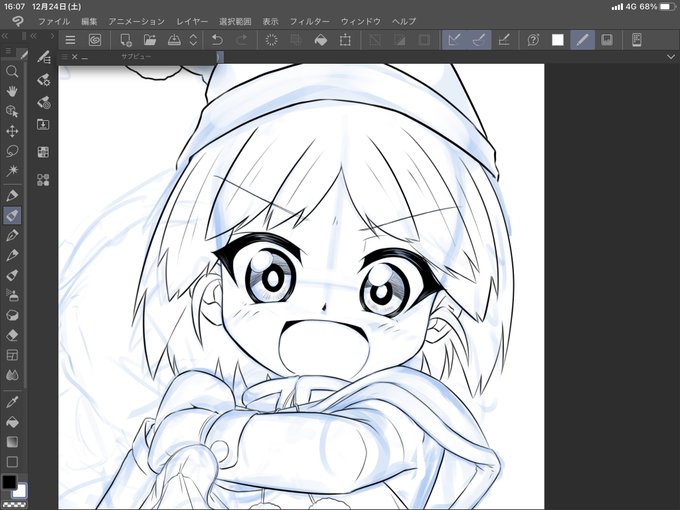Open the Sub View panel menu icon
Screen dimensions: 680x510
[64, 57]
